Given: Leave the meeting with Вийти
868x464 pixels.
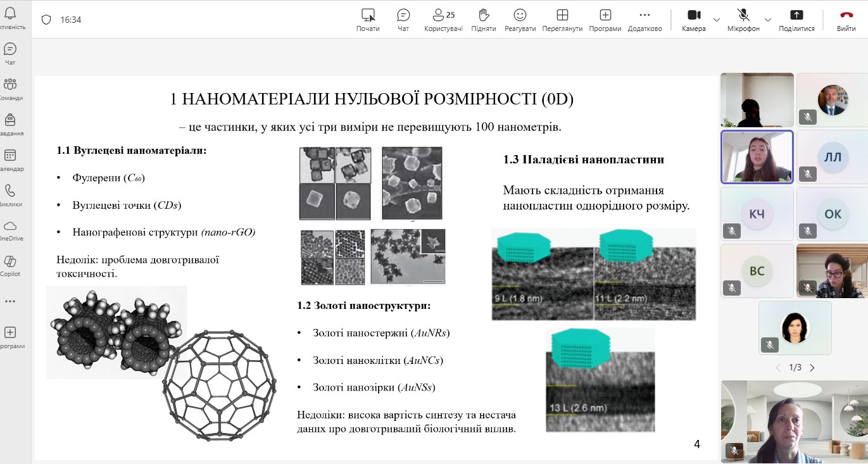Looking at the screenshot, I should [x=846, y=20].
